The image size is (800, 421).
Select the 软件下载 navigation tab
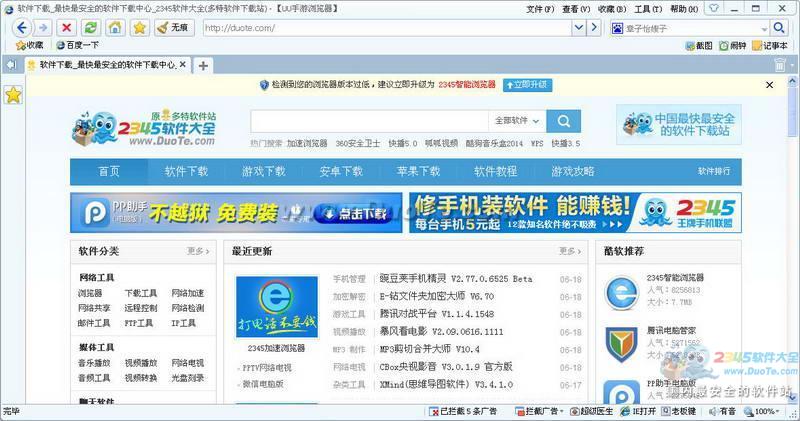point(186,171)
